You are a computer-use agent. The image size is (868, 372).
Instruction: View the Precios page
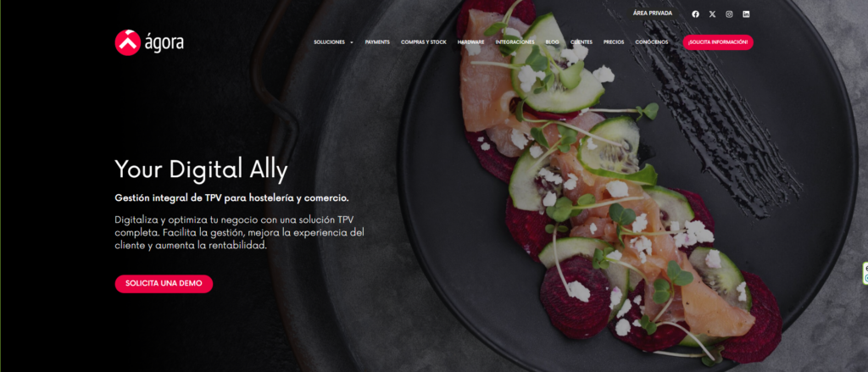coord(614,42)
